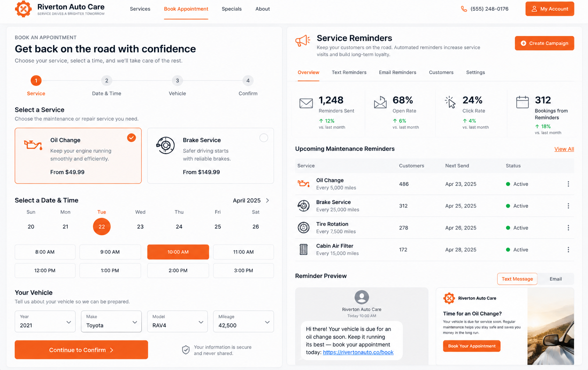Select the 2:00 PM time slot
Viewport: 588px width, 370px height.
click(x=178, y=271)
